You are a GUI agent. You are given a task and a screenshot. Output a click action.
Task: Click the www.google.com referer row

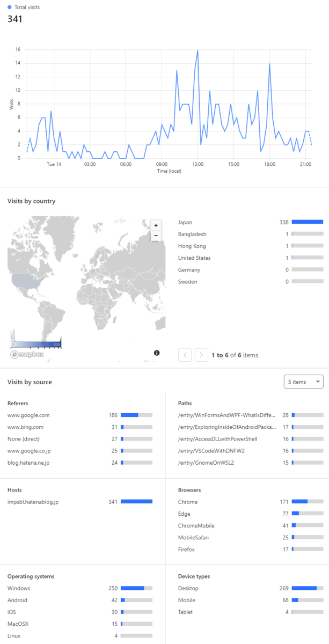pos(80,415)
